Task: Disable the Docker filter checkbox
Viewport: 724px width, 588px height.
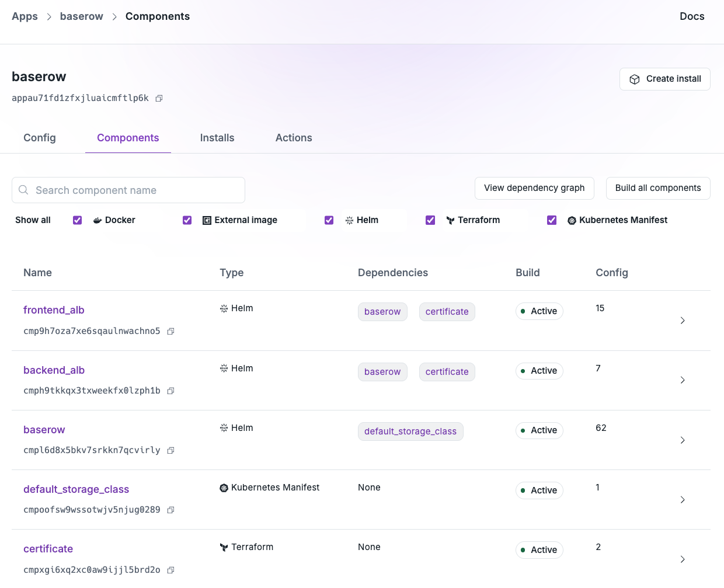Action: click(x=77, y=220)
